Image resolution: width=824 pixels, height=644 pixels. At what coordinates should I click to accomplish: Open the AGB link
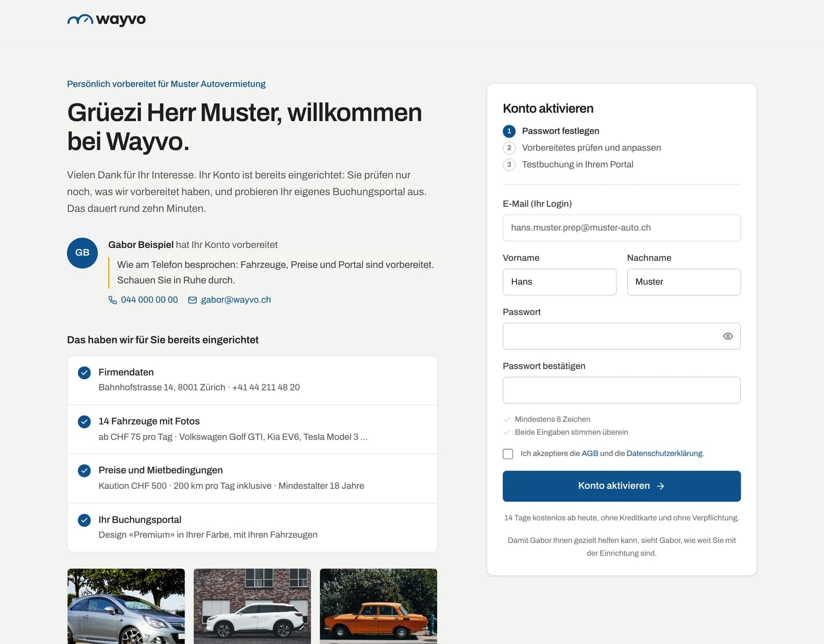point(590,453)
